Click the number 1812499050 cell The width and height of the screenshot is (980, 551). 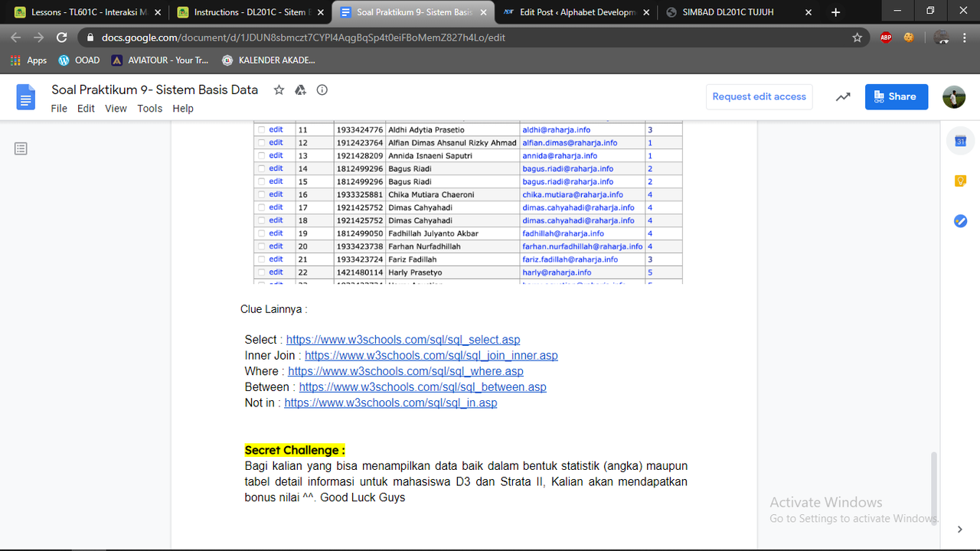360,233
